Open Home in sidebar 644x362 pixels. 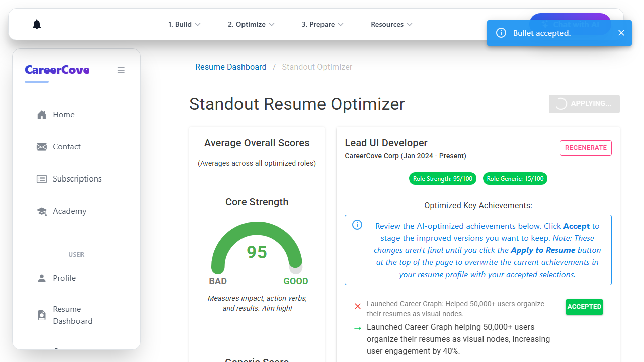click(x=76, y=115)
